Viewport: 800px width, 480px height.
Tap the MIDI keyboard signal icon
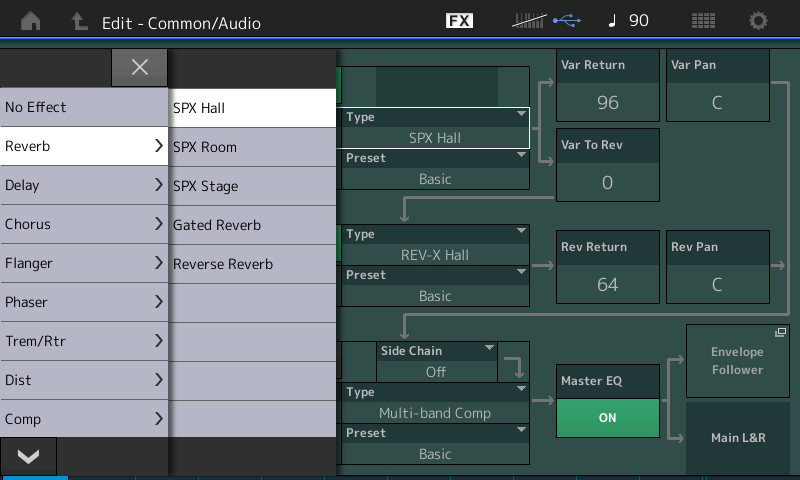tap(529, 21)
